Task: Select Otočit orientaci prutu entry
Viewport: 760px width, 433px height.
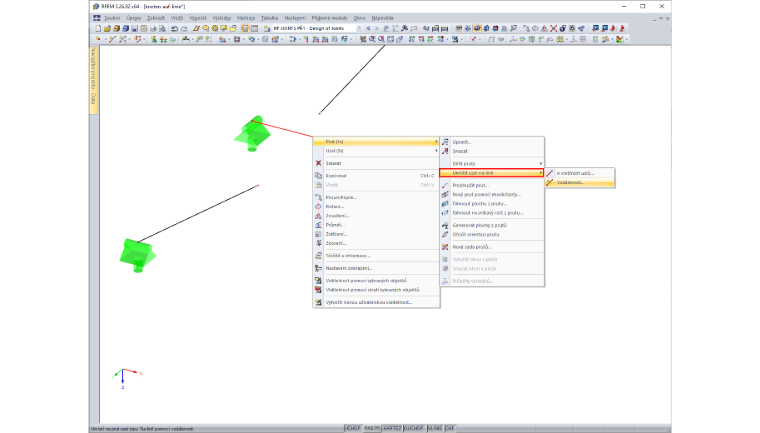Action: click(492, 234)
